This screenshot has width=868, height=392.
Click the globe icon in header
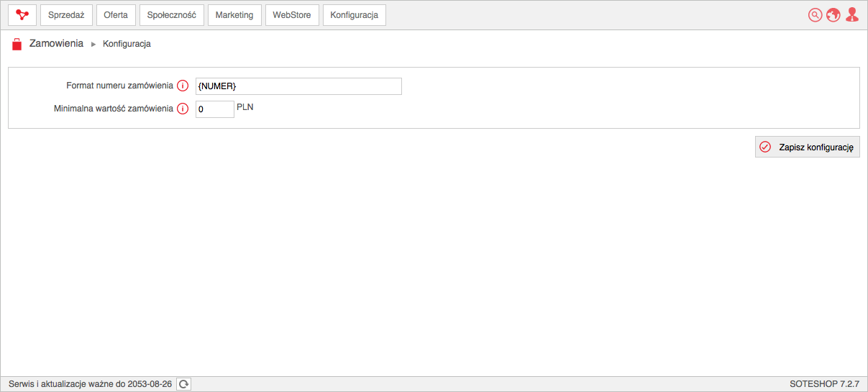coord(833,15)
